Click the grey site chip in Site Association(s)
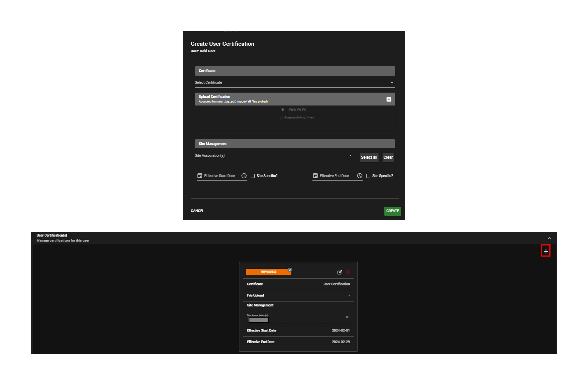Image resolution: width=588 pixels, height=385 pixels. pyautogui.click(x=258, y=320)
